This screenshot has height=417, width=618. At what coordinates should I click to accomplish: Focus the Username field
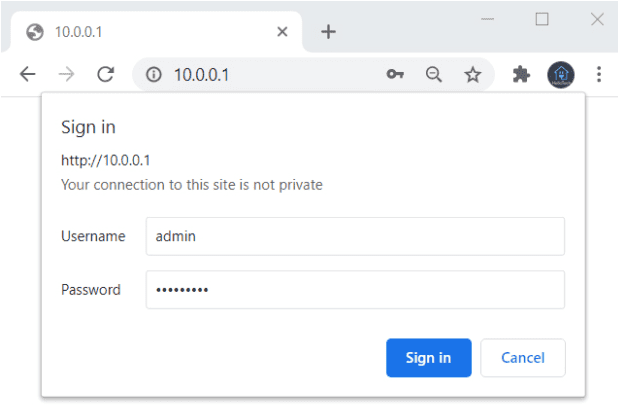[x=354, y=236]
